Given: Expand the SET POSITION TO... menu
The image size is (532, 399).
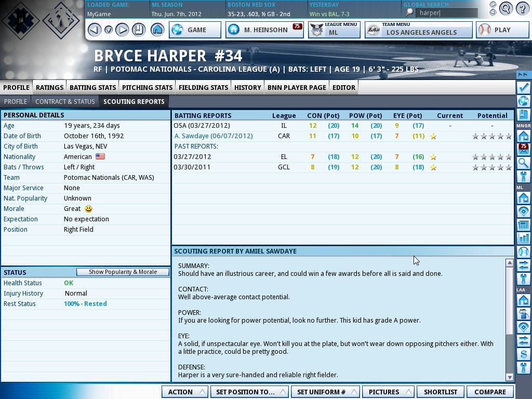Looking at the screenshot, I should coord(249,392).
